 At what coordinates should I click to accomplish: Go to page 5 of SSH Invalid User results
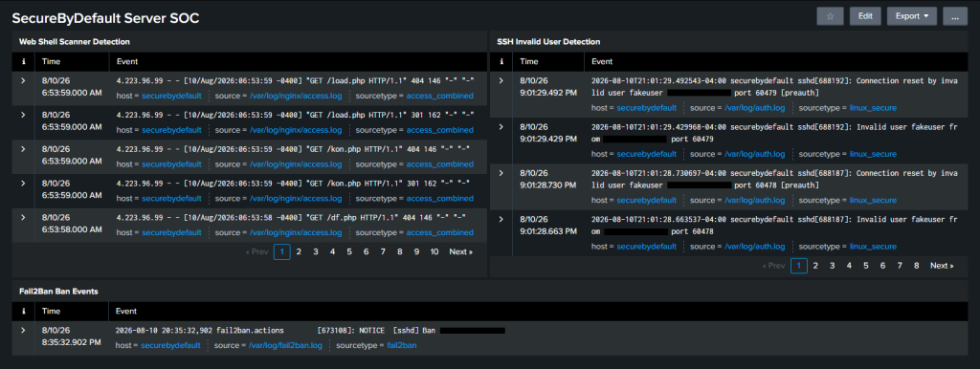(x=866, y=266)
